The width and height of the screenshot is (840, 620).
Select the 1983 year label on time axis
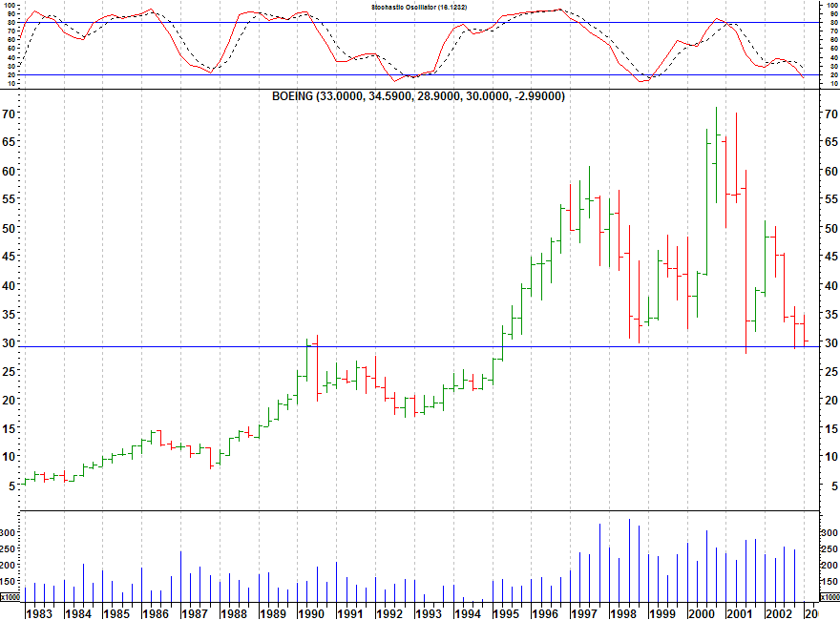tap(39, 613)
